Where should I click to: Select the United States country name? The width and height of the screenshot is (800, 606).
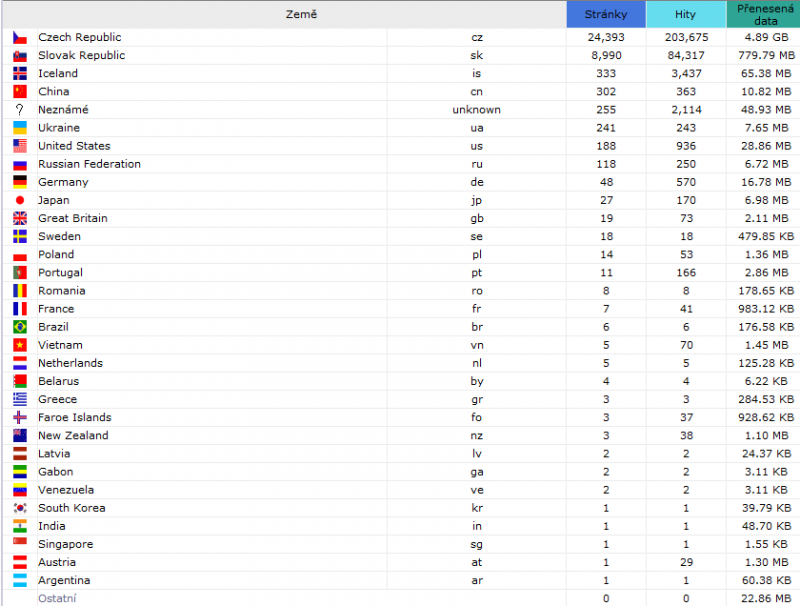pyautogui.click(x=74, y=146)
